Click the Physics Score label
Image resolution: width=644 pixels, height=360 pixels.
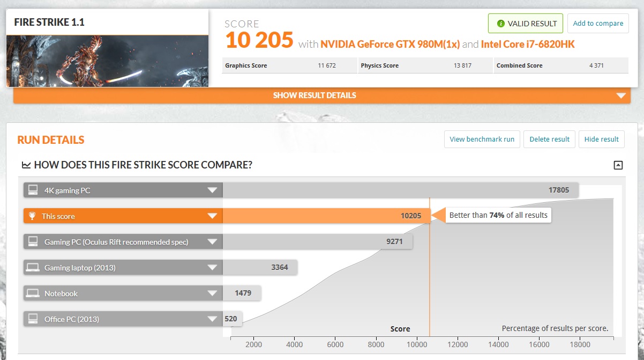[380, 65]
